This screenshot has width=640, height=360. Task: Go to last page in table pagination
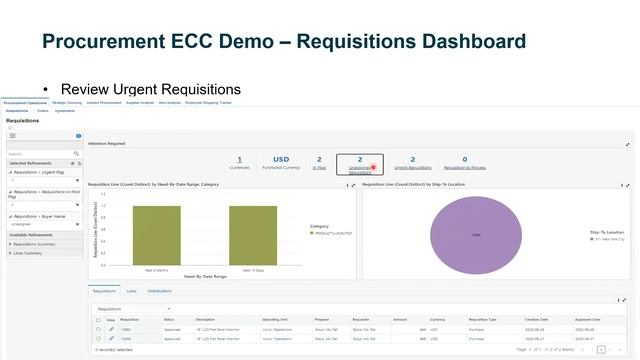(x=620, y=350)
